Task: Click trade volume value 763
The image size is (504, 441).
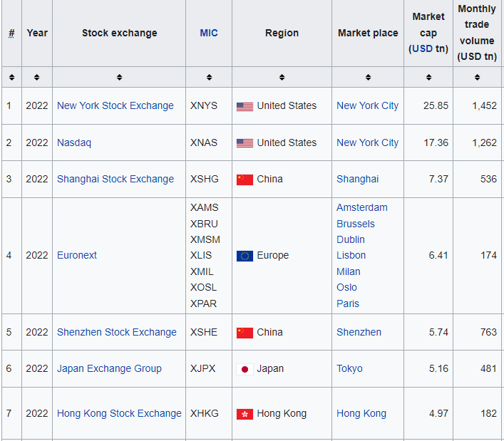Action: pos(488,332)
